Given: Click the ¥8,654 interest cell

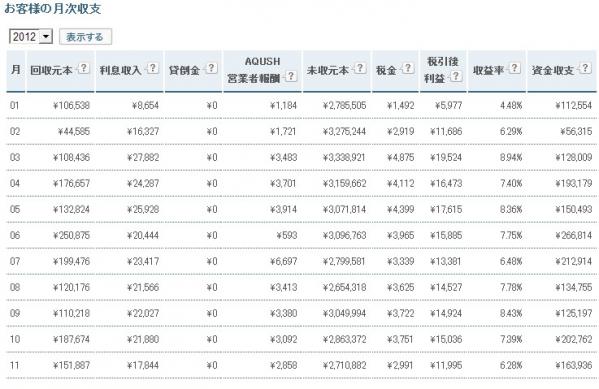Looking at the screenshot, I should (146, 105).
